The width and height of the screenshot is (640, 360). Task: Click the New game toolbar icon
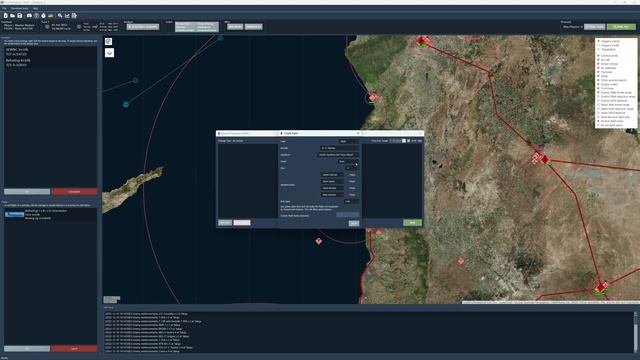pyautogui.click(x=6, y=16)
